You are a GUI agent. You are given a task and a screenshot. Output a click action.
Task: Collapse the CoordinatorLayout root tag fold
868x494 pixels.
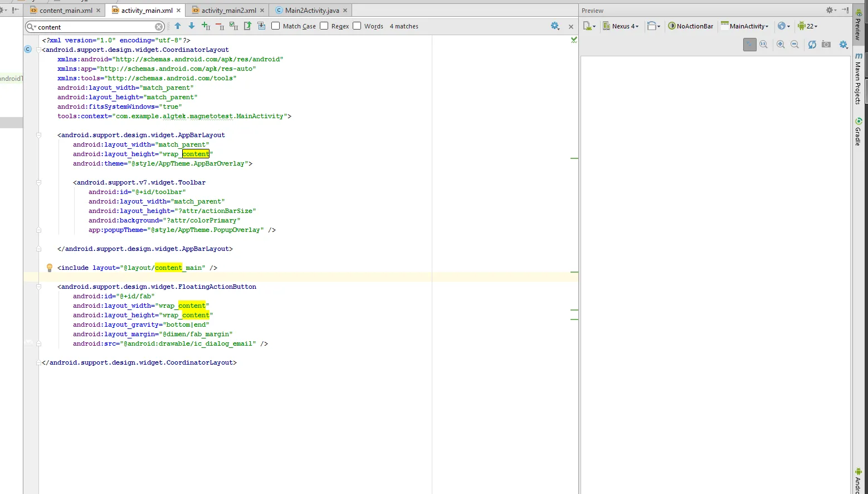pyautogui.click(x=38, y=50)
